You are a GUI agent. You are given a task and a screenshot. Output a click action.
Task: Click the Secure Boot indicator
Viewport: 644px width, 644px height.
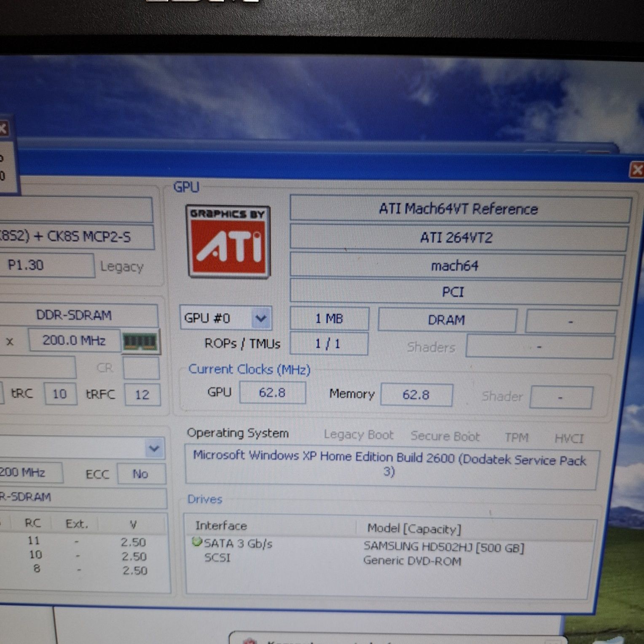[445, 436]
